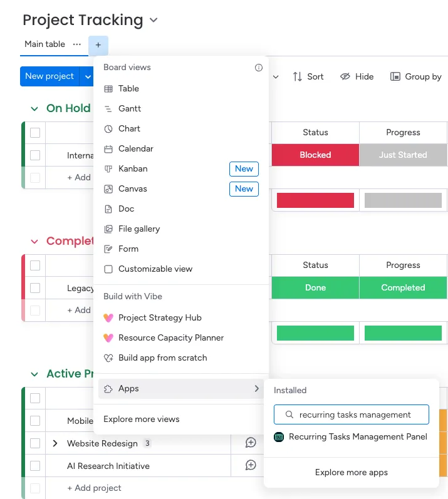Screen dimensions: 448x499
Task: Click Explore more views
Action: (142, 419)
